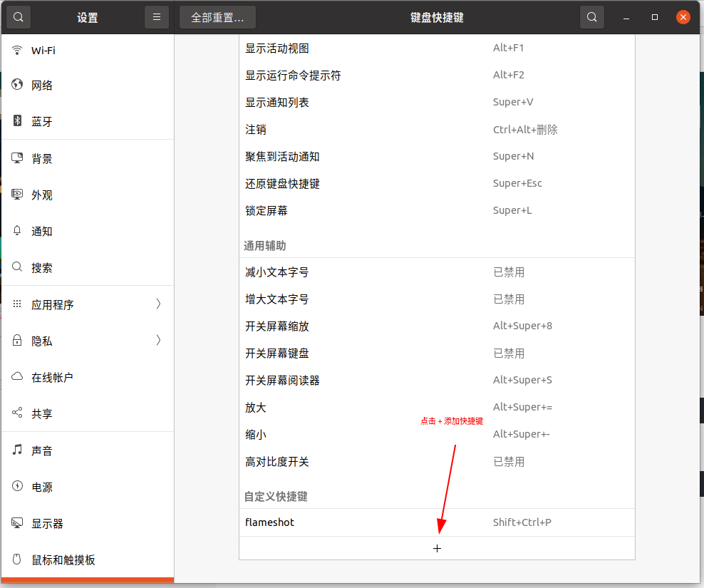704x588 pixels.
Task: Click the mouse icon for 鼠标和触摸板
Action: (x=17, y=559)
